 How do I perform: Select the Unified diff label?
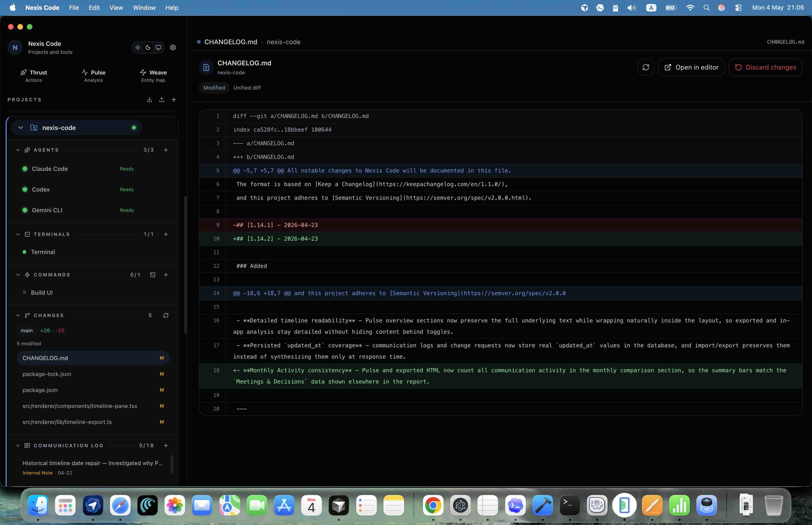247,88
